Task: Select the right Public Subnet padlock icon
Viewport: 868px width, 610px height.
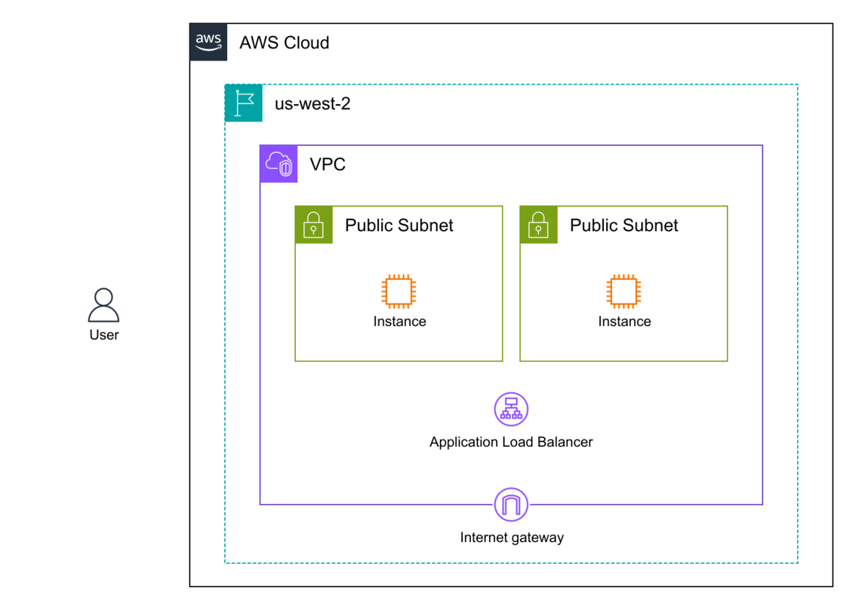Action: 539,225
